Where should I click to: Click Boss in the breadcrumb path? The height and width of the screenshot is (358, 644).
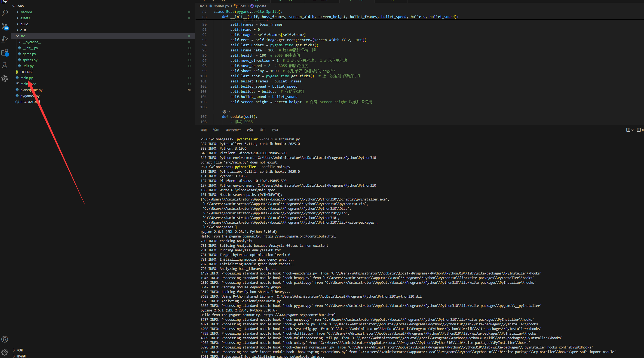[x=242, y=6]
